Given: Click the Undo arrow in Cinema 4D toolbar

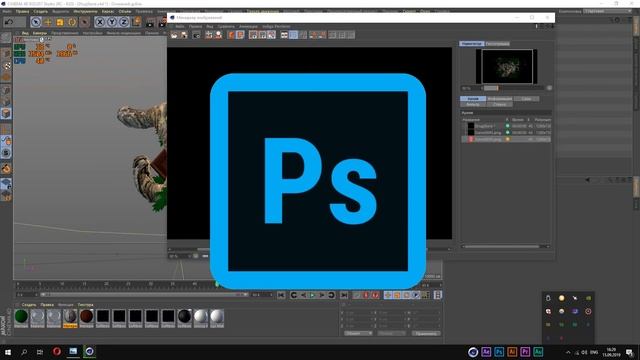Looking at the screenshot, I should click(9, 22).
